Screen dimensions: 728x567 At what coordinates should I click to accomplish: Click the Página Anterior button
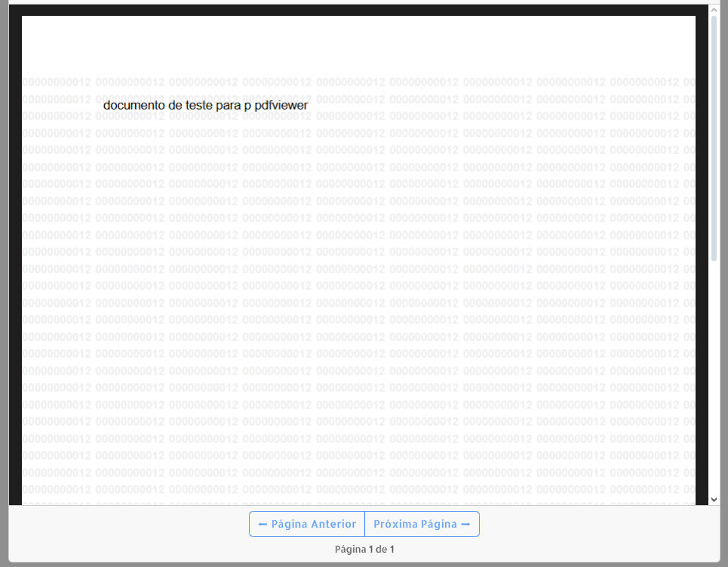pyautogui.click(x=307, y=524)
